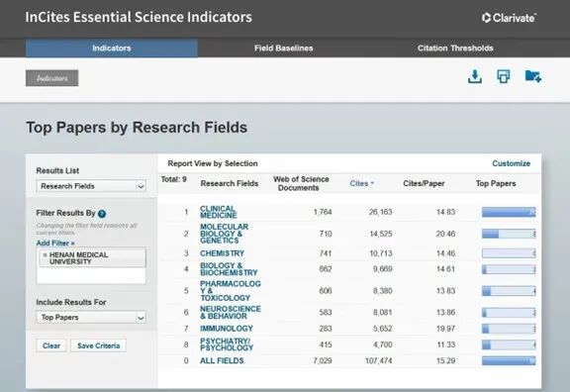Screen dimensions: 570x392
Task: Open the Clinical Medicine field link
Action: click(x=218, y=212)
